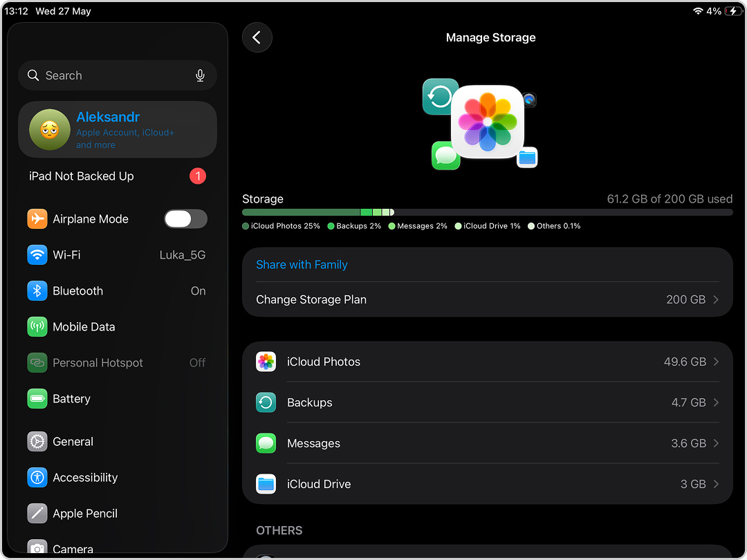Image resolution: width=747 pixels, height=560 pixels.
Task: Tap the 13:12 clock in status bar
Action: [16, 11]
